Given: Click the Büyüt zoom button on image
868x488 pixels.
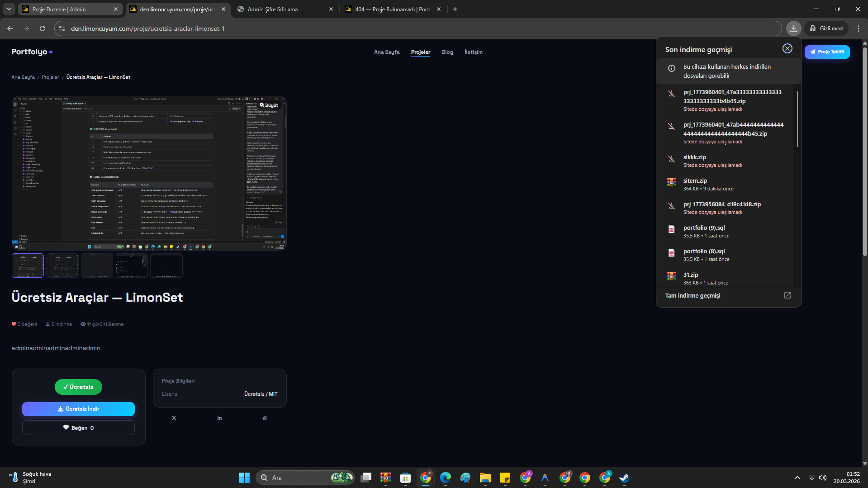Looking at the screenshot, I should [269, 105].
